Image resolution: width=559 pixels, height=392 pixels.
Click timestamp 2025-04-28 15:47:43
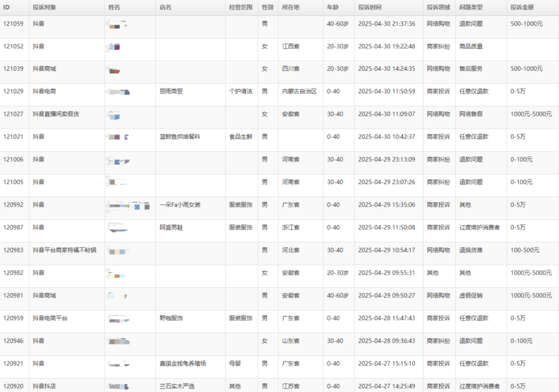387,318
